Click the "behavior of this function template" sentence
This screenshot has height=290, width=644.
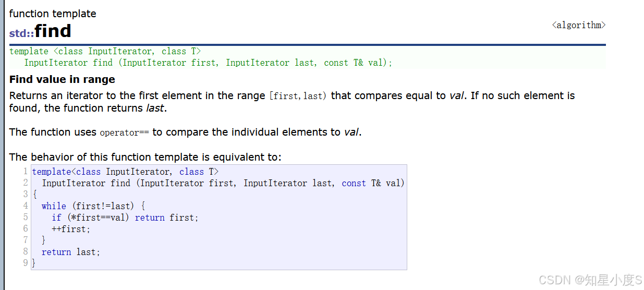coord(145,157)
